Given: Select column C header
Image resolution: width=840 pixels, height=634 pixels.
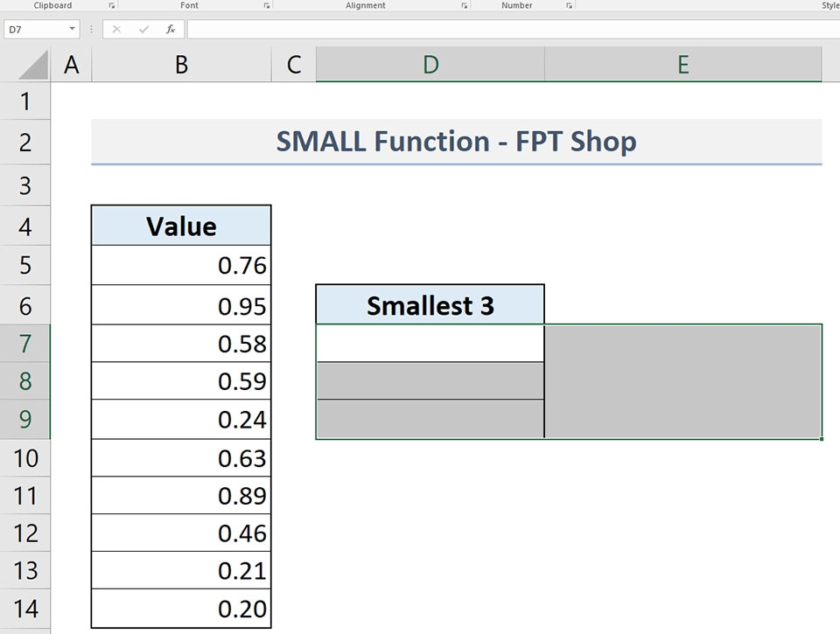Looking at the screenshot, I should pos(294,65).
